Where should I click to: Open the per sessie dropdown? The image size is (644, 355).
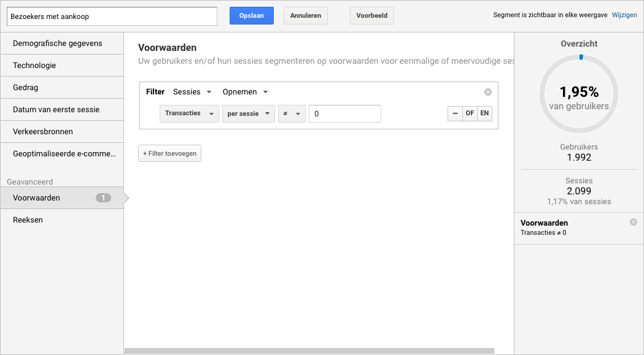click(x=248, y=114)
